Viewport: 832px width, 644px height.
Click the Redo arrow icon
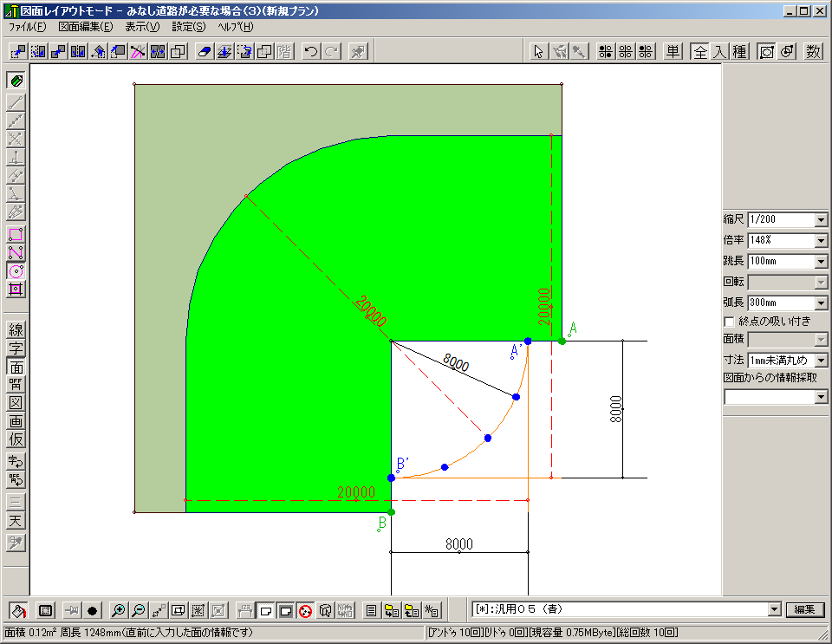(x=332, y=51)
